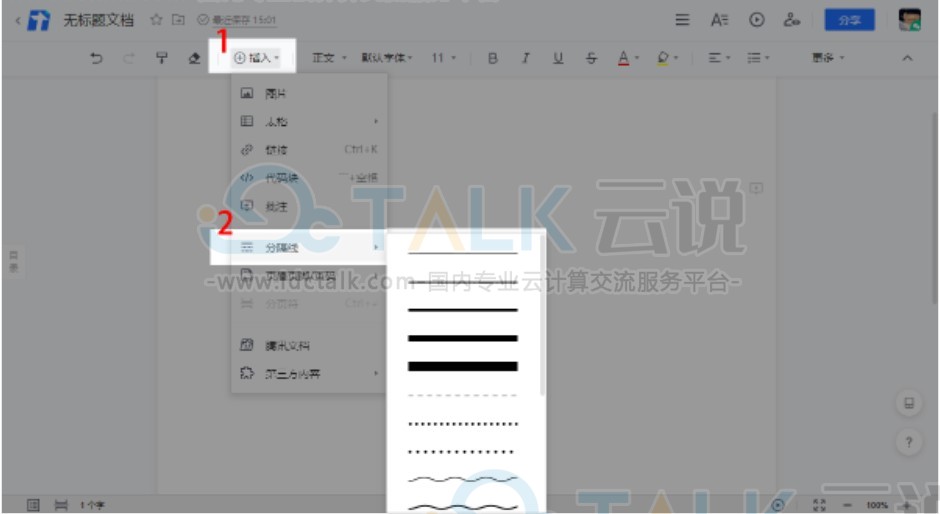940x514 pixels.
Task: Pick the sparsely dotted divider line
Action: pos(461,452)
